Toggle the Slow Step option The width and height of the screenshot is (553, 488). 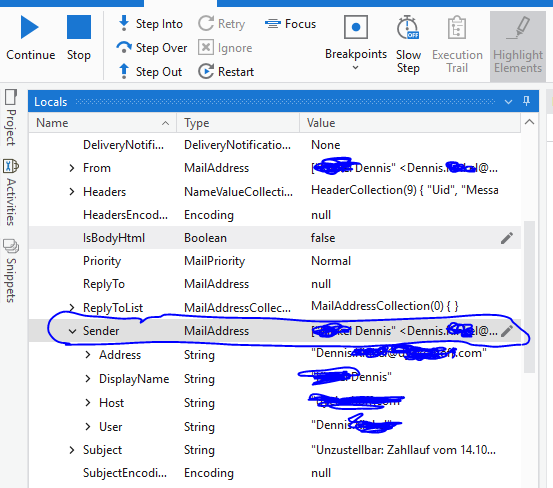click(408, 44)
